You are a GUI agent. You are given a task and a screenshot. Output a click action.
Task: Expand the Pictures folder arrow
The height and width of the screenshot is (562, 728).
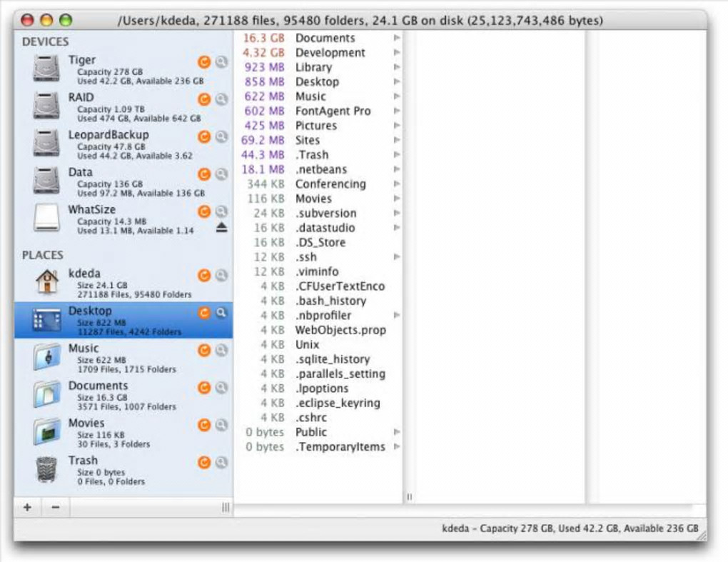click(x=397, y=126)
